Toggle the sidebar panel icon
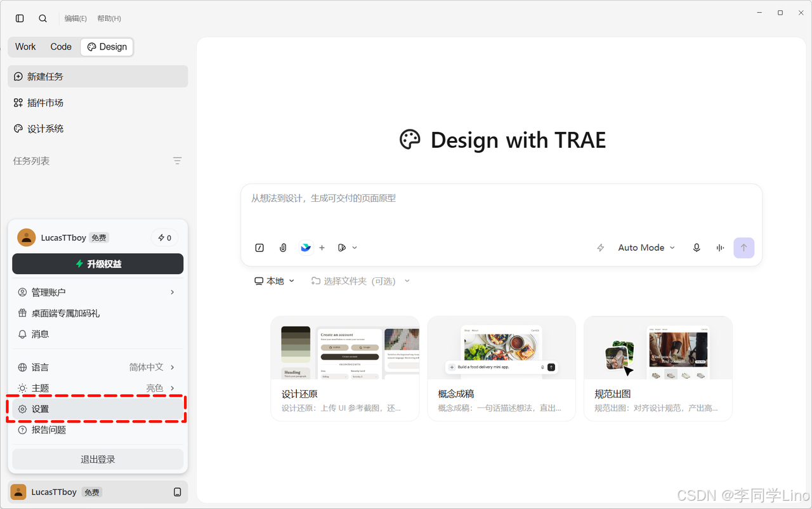Viewport: 812px width, 509px height. (20, 18)
